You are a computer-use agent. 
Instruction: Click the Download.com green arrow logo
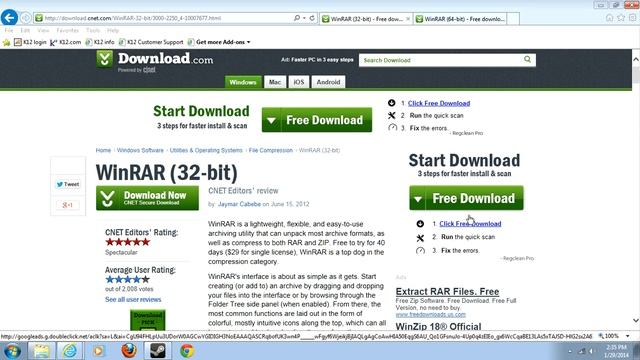(x=104, y=59)
